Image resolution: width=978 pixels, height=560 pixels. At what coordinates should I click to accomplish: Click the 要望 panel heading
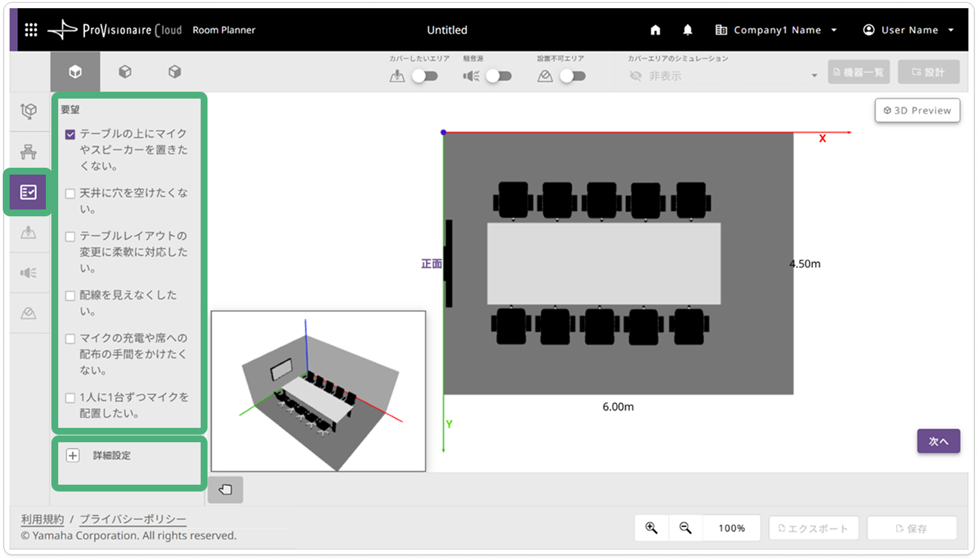tap(71, 110)
